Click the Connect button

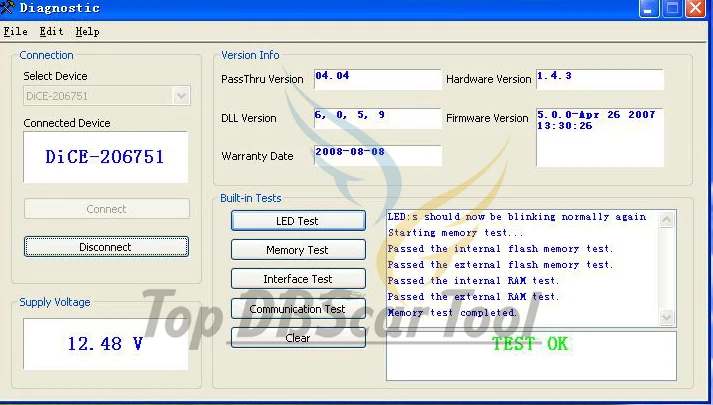[x=106, y=209]
